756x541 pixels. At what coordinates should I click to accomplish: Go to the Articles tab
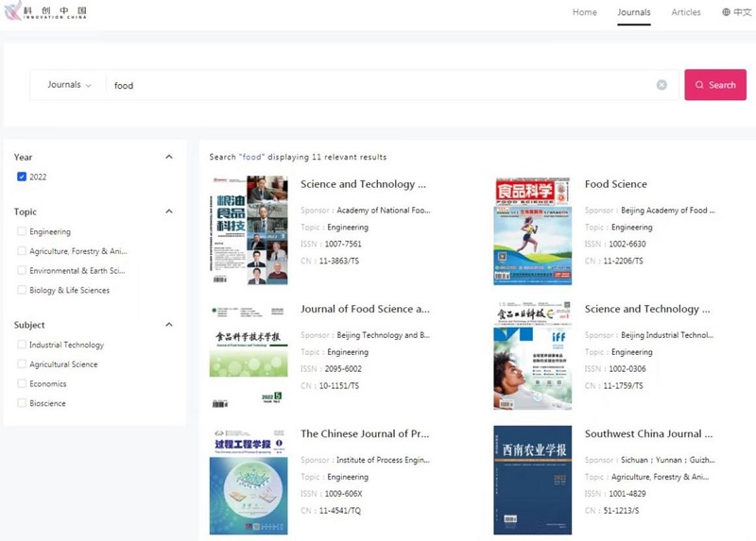686,12
